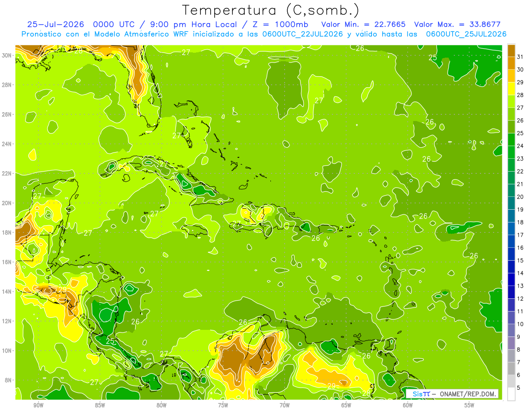Click the 28N latitude axis label
532x411 pixels.
pos(7,85)
